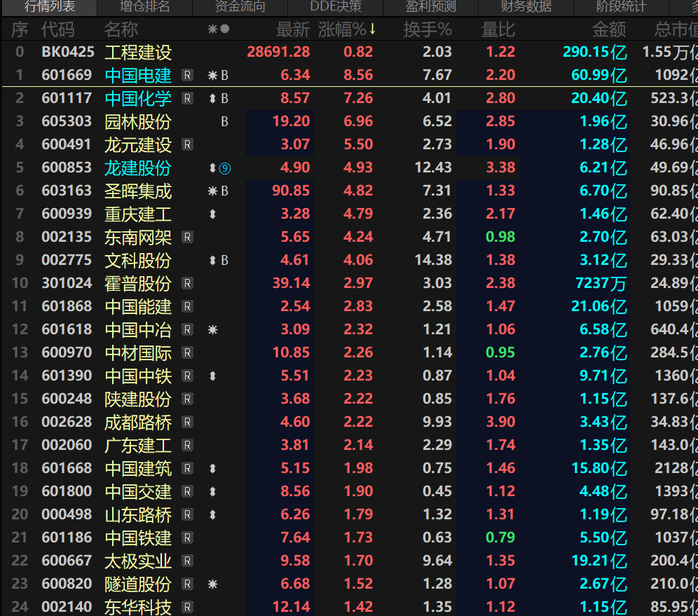
Task: Click amount 290.15亿 for 工程建设
Action: [595, 53]
